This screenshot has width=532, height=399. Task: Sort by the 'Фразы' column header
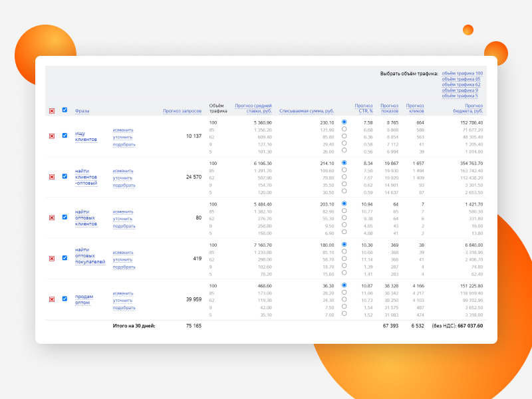click(x=82, y=111)
